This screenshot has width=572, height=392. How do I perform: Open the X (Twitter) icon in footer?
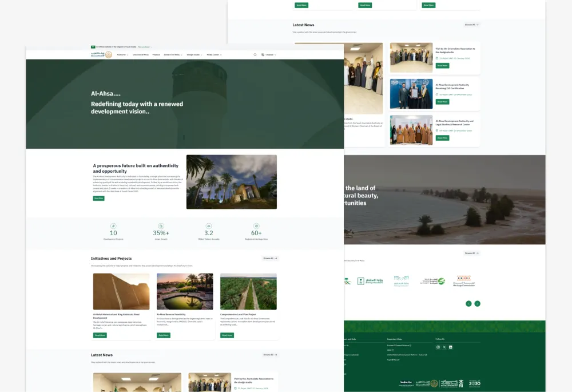click(444, 347)
